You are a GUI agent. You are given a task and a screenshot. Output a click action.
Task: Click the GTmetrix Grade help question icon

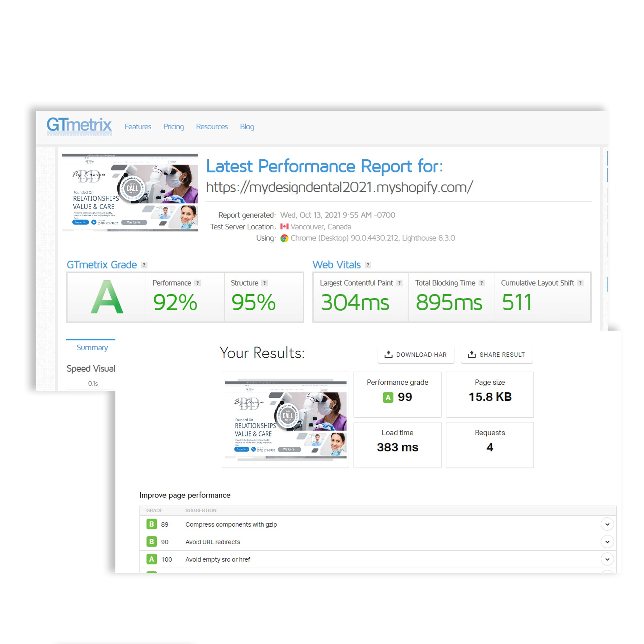point(144,265)
